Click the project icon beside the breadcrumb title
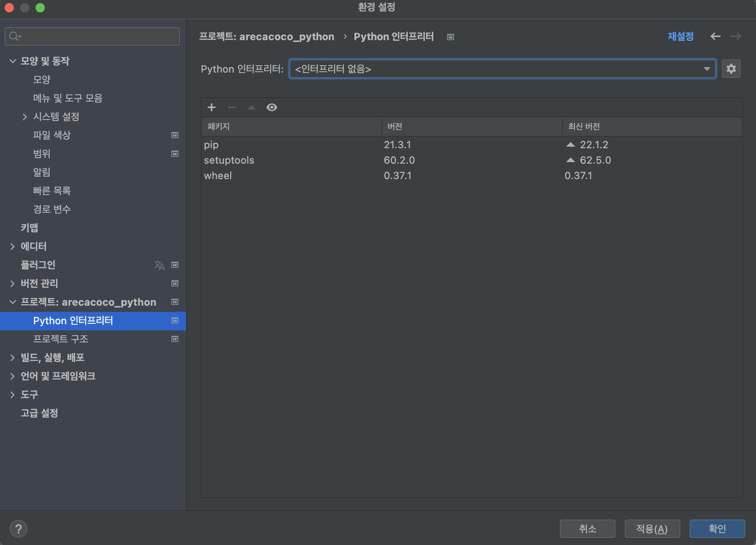The height and width of the screenshot is (545, 756). [x=450, y=37]
